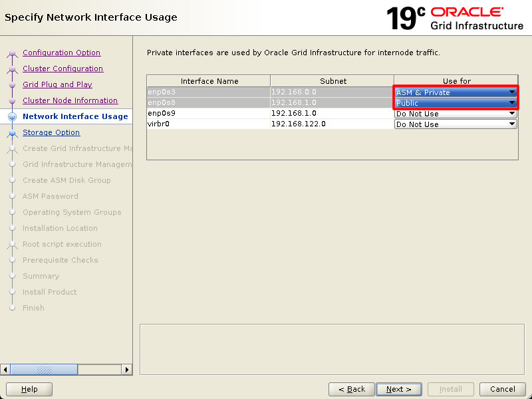Click the Subnet column header
This screenshot has width=532, height=399.
332,81
